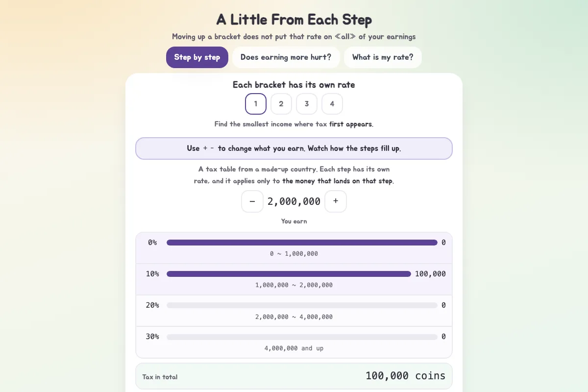588x392 pixels.
Task: Click the 0% bracket progress bar
Action: tap(302, 243)
